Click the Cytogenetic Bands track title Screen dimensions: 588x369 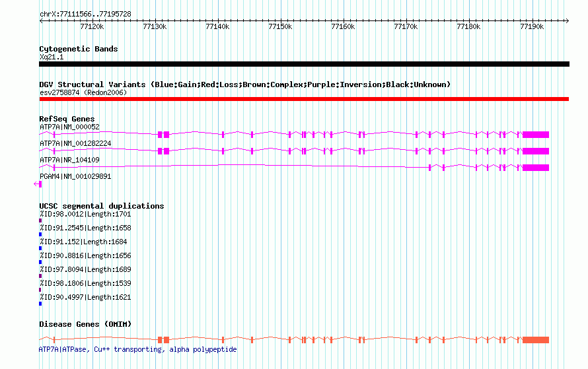pyautogui.click(x=79, y=49)
